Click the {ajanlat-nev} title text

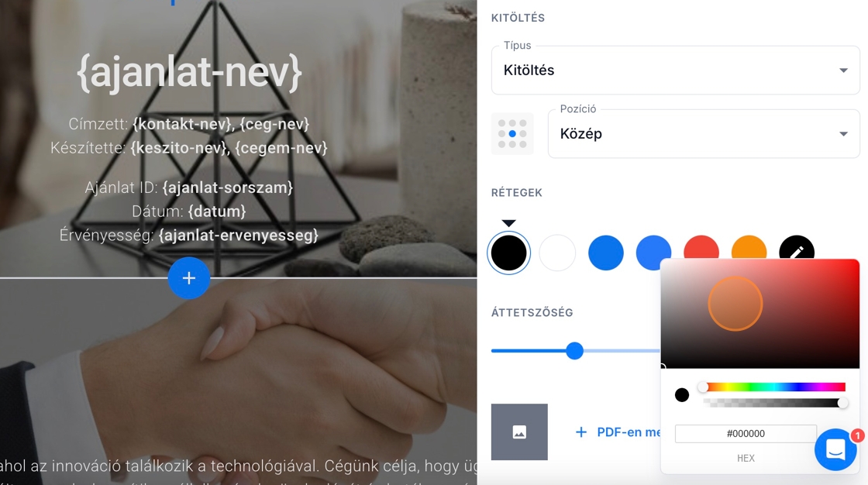[189, 72]
